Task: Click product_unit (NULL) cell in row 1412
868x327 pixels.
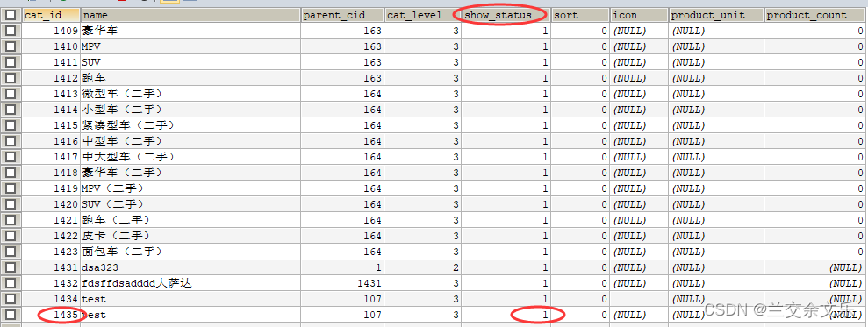Action: pos(716,79)
